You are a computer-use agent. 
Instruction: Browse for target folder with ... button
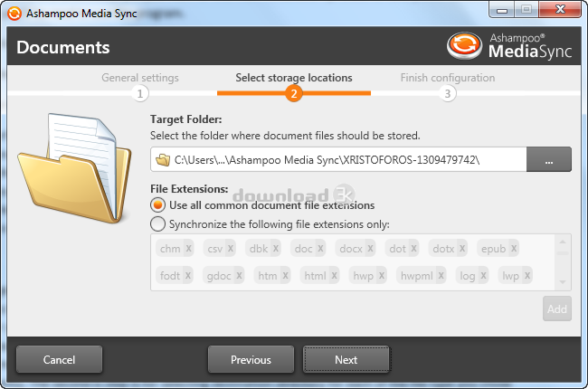click(549, 160)
